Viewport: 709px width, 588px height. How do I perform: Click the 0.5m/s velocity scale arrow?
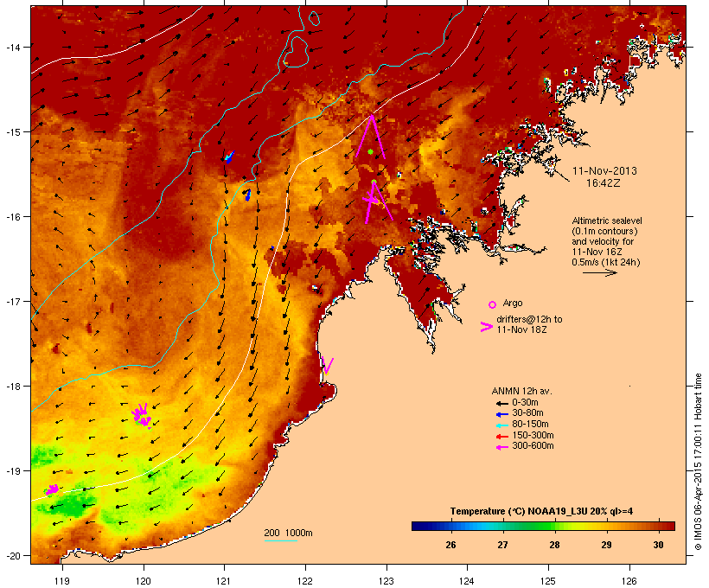(600, 272)
